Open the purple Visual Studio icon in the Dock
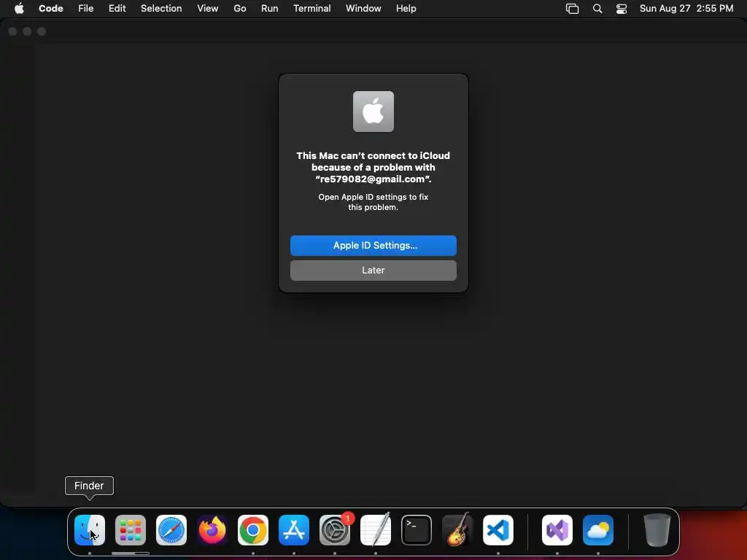Screen dimensions: 747x560 (x=557, y=530)
